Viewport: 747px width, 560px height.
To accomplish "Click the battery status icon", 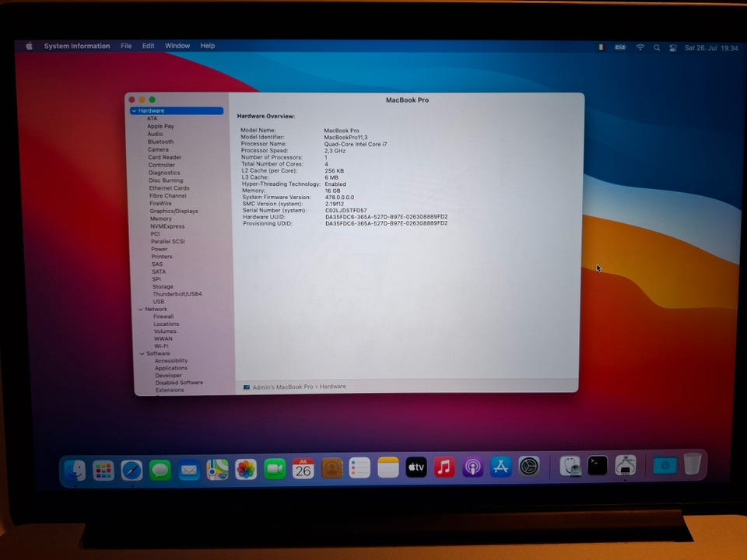I will pyautogui.click(x=620, y=47).
